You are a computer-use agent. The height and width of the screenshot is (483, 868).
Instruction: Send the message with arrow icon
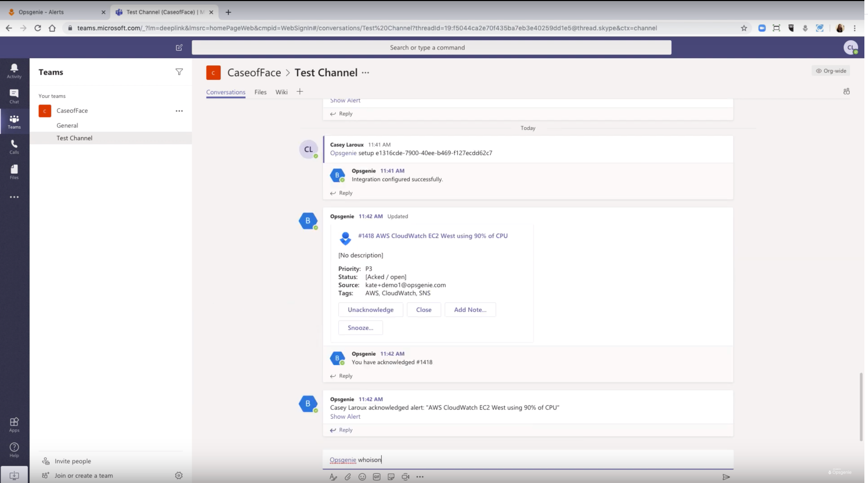coord(726,477)
